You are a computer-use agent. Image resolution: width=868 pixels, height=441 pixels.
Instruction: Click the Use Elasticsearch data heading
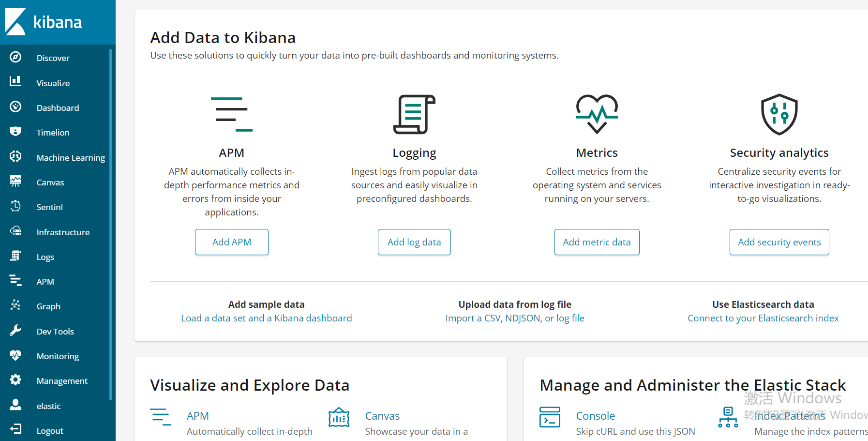[763, 304]
